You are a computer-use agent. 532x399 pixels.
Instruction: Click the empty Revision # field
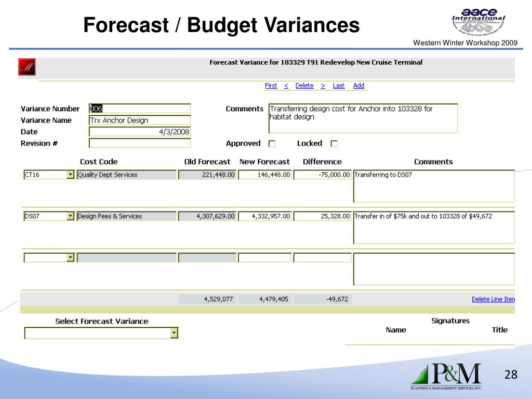139,143
